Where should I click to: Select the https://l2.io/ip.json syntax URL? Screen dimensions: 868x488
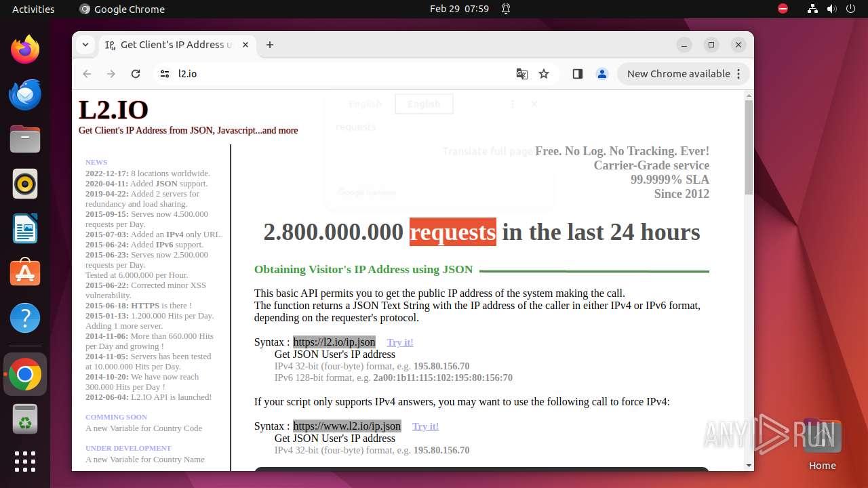click(334, 342)
